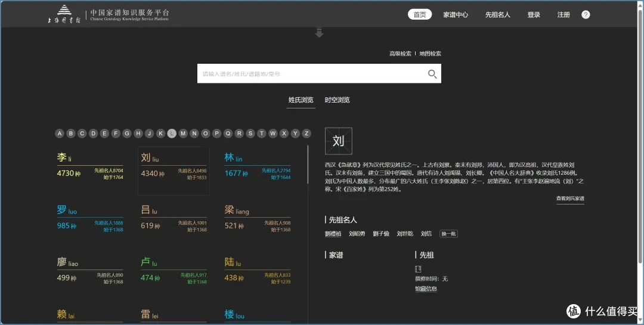Select letter P surname filter
The height and width of the screenshot is (325, 644).
pos(216,134)
